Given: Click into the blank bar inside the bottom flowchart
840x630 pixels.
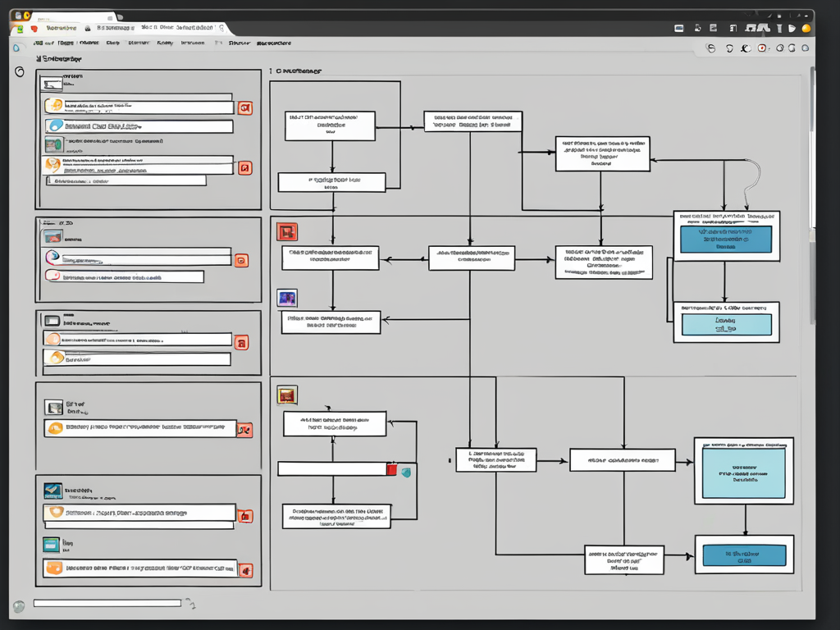Looking at the screenshot, I should coord(332,469).
